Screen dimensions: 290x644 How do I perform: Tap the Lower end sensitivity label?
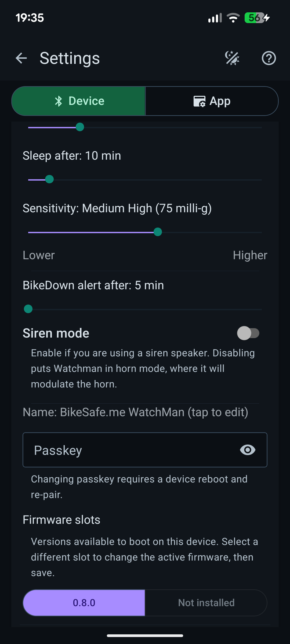(39, 255)
